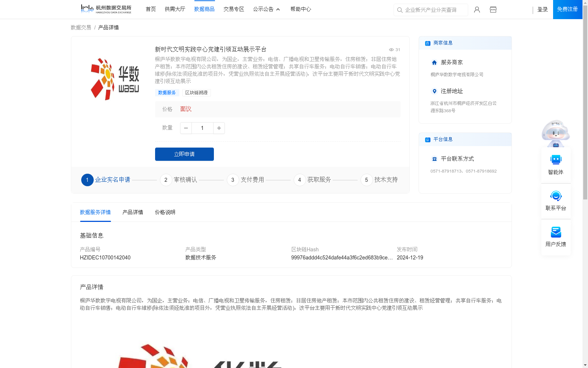Click the publish date 2024-12-19
Image resolution: width=588 pixels, height=368 pixels.
click(x=410, y=258)
